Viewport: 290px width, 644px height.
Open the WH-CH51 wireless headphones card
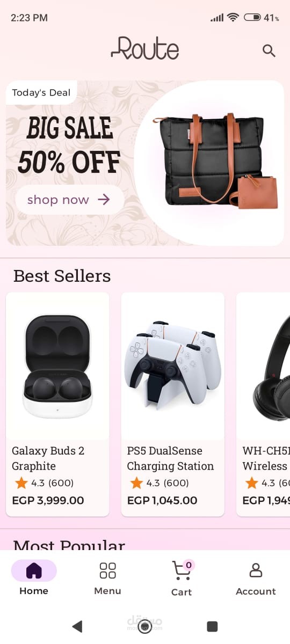[x=263, y=404]
